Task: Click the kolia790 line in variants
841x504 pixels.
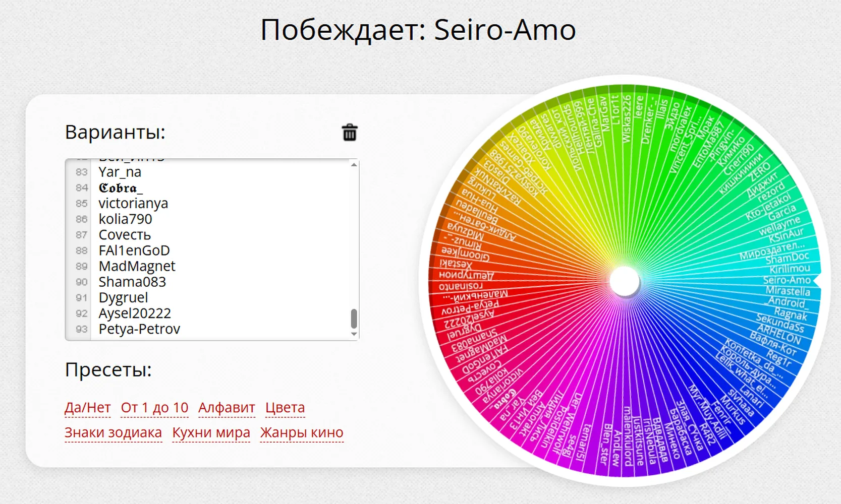Action: coord(125,219)
